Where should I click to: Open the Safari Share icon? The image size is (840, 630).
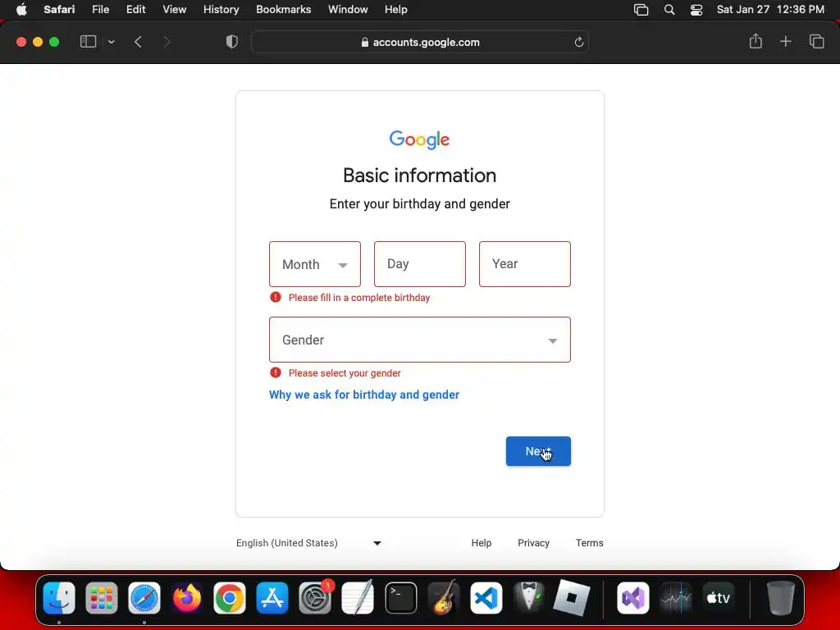click(x=756, y=41)
